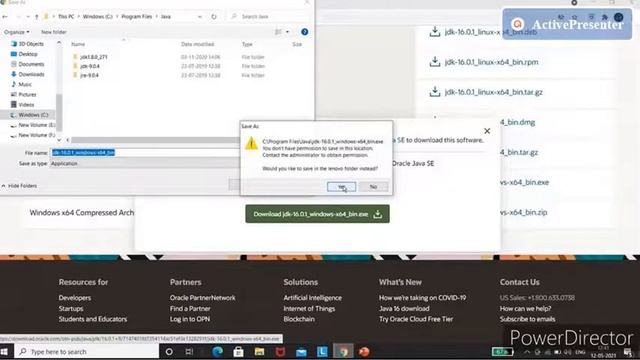Screen dimensions: 640x360
Task: Sort files by Name column header
Action: coord(78,44)
